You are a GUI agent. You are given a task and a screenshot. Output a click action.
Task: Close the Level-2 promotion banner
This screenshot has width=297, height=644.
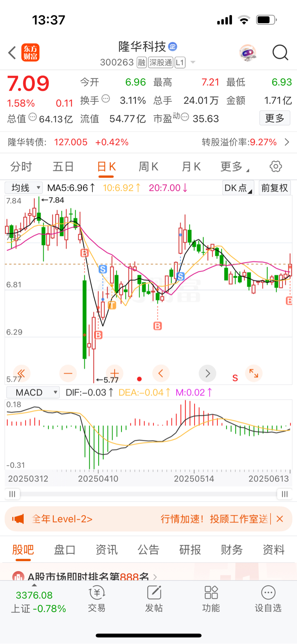[280, 519]
